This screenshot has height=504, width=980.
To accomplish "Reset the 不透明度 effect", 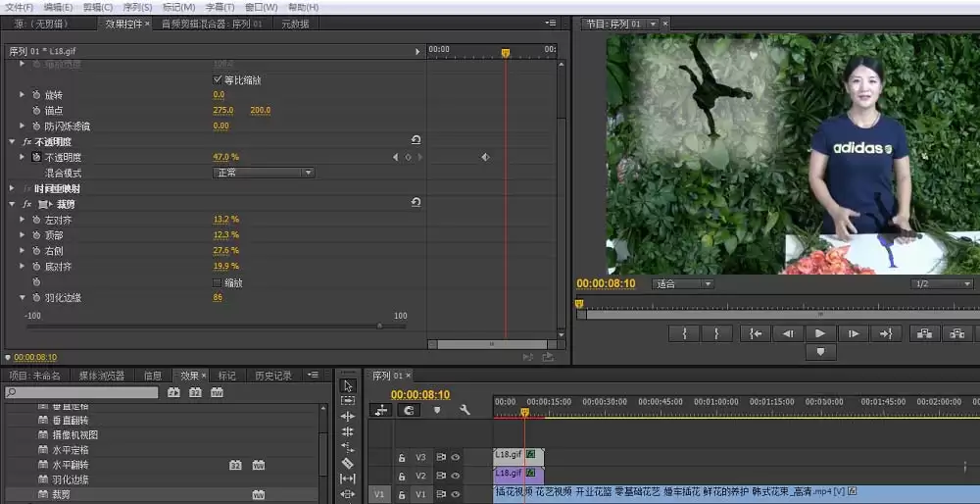I will [416, 140].
